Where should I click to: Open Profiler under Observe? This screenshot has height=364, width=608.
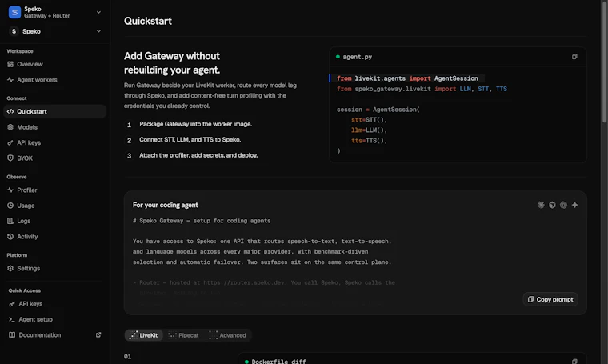coord(54,190)
